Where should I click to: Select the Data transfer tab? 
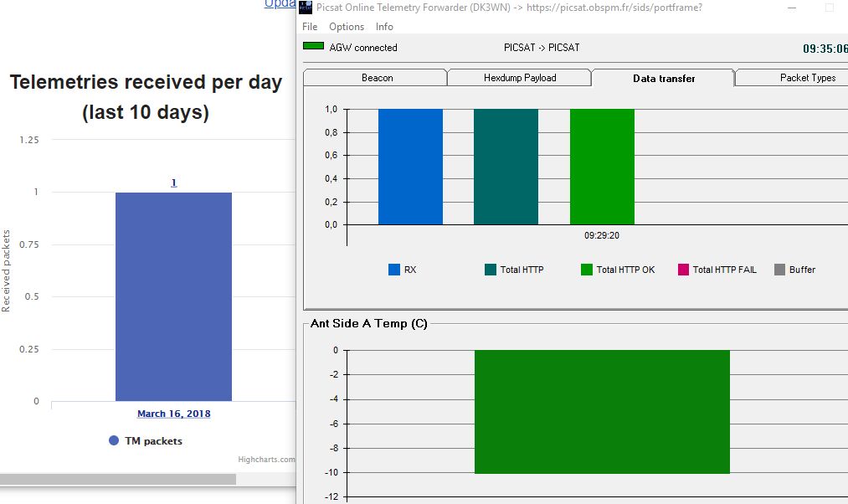(x=664, y=79)
